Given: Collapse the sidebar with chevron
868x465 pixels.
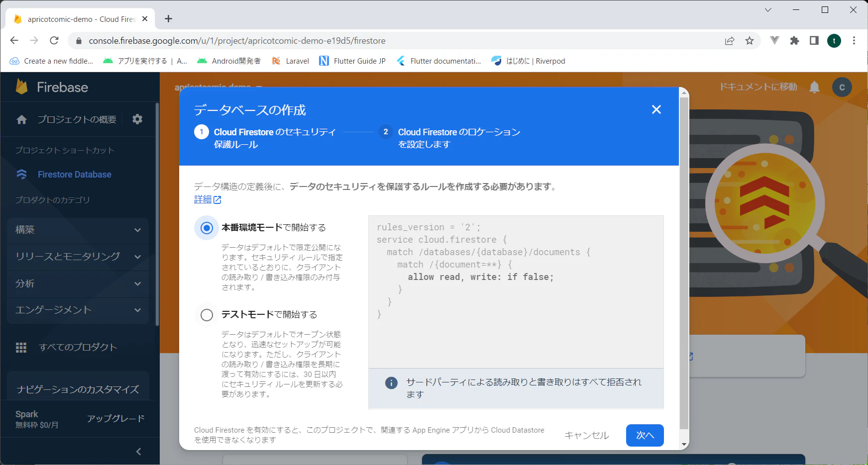Looking at the screenshot, I should pyautogui.click(x=138, y=452).
